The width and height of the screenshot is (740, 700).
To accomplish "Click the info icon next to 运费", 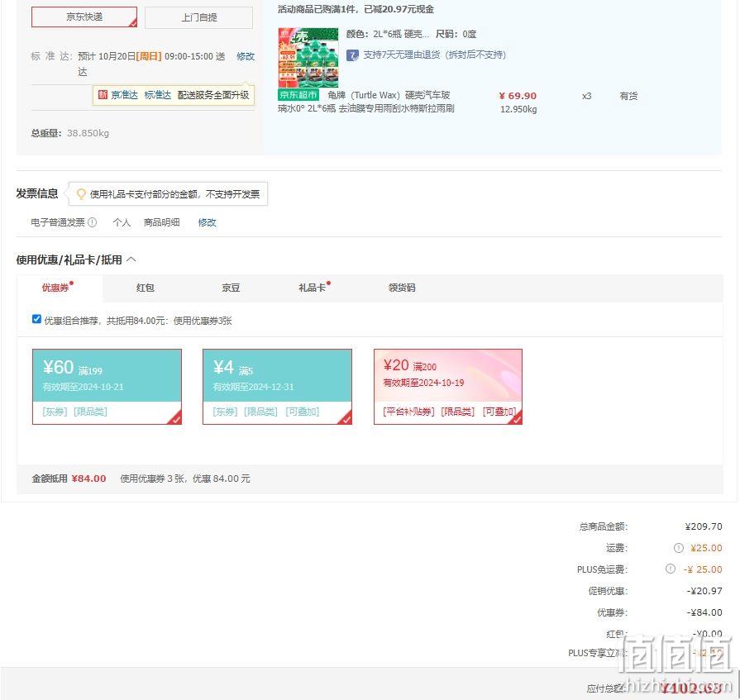I will coord(679,548).
